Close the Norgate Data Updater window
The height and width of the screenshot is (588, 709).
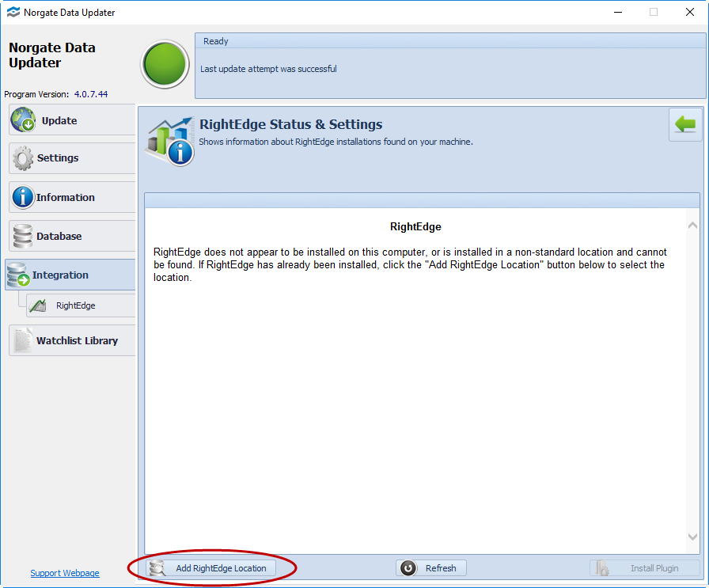click(689, 12)
